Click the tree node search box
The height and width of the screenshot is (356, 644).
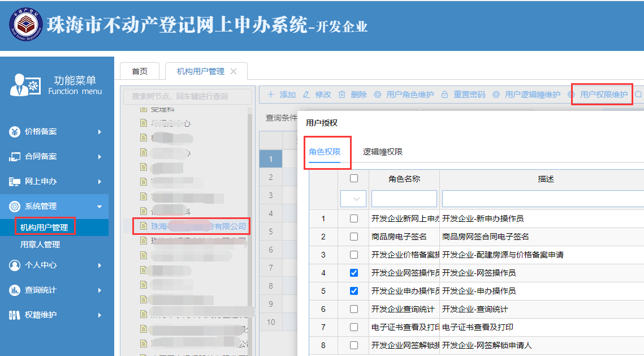click(188, 96)
